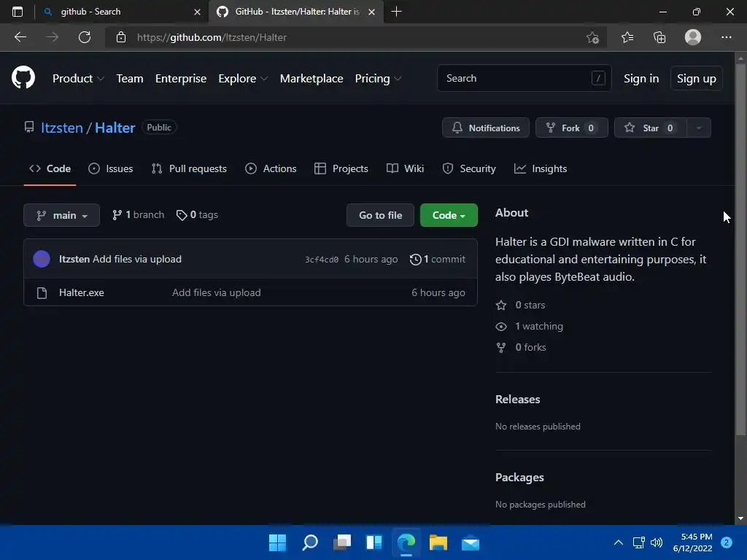Viewport: 747px width, 560px height.
Task: Expand the Pricing menu
Action: [378, 79]
